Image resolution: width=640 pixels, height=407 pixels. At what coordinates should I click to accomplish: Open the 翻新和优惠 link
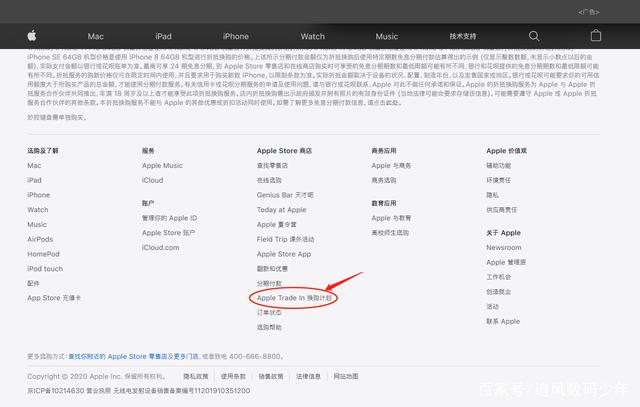click(x=272, y=269)
